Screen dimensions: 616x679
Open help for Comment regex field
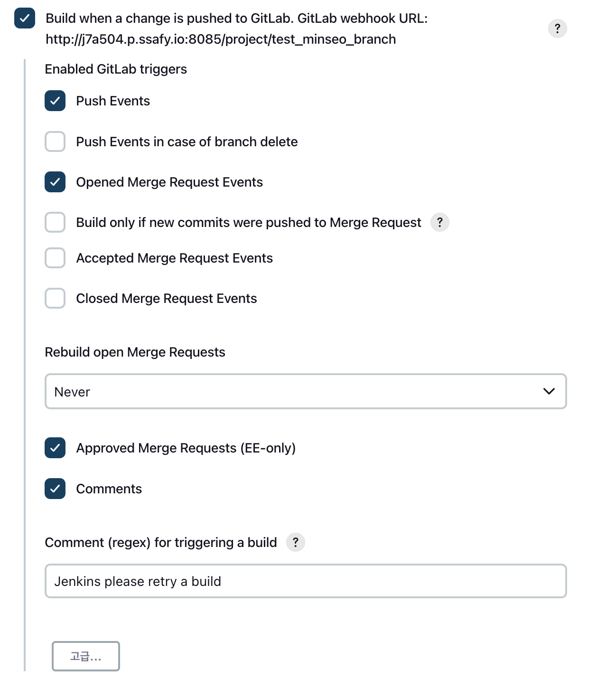pos(295,542)
